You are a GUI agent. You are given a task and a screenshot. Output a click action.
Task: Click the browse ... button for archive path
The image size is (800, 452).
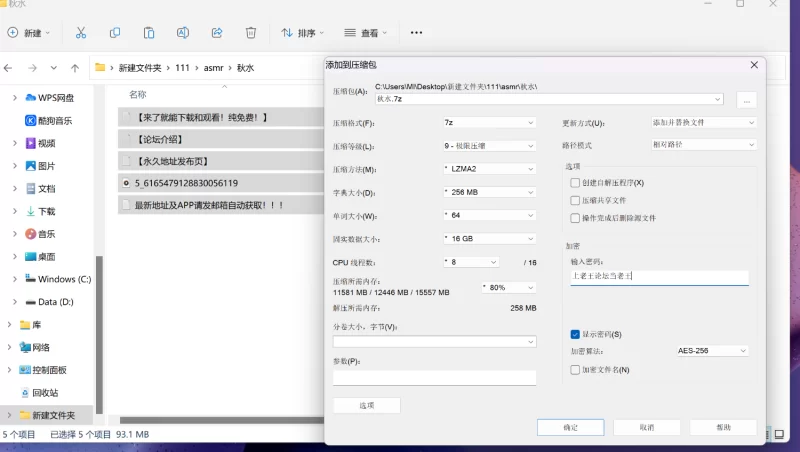746,101
